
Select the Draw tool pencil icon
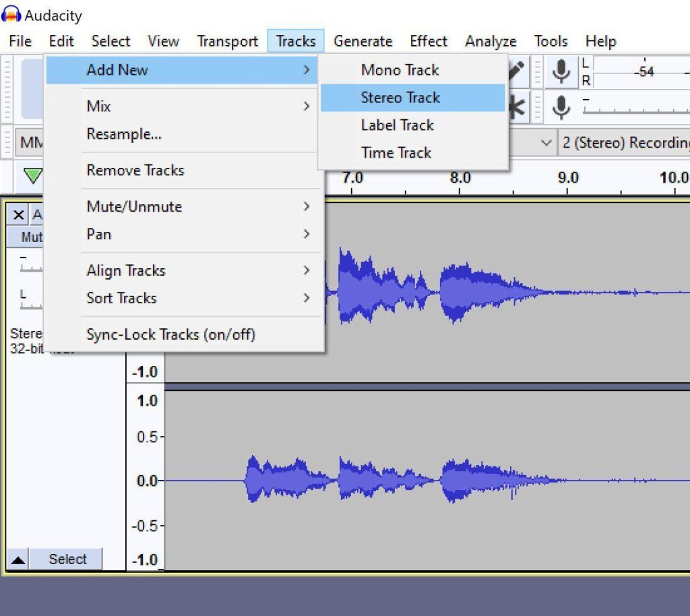point(515,69)
